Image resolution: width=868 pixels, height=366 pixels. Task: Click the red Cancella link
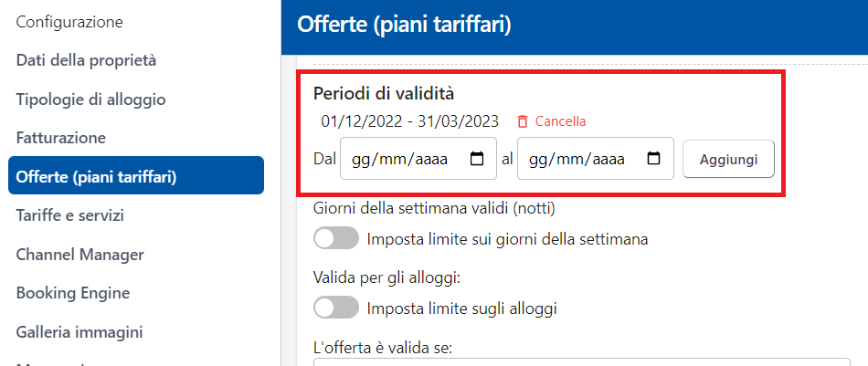pos(560,120)
